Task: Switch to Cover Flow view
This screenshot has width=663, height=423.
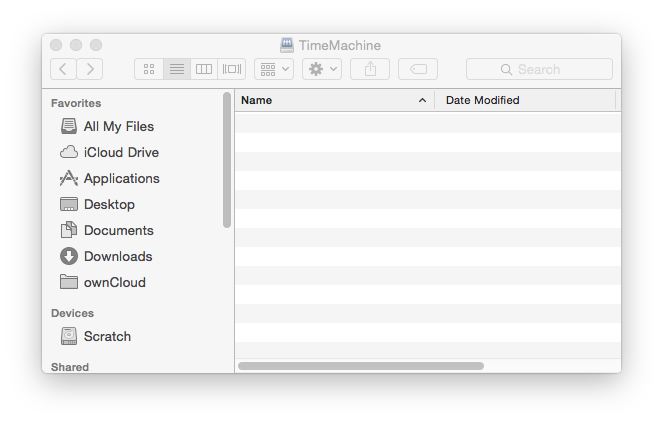Action: pos(232,69)
